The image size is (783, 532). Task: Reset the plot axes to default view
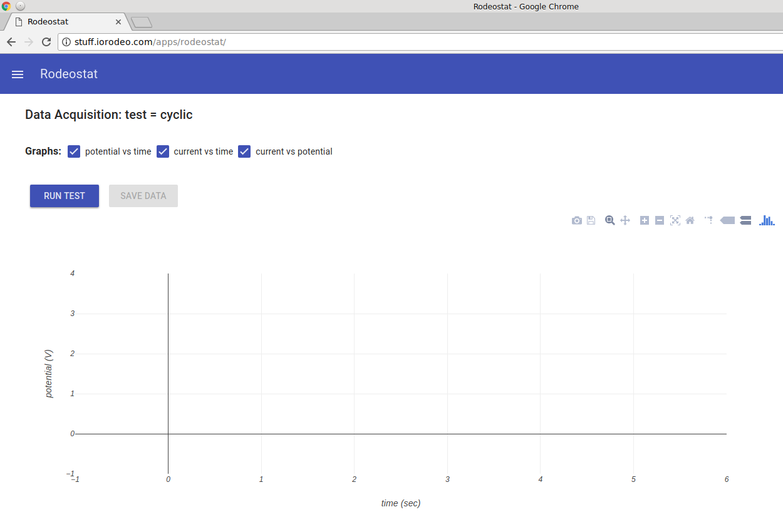pyautogui.click(x=690, y=220)
